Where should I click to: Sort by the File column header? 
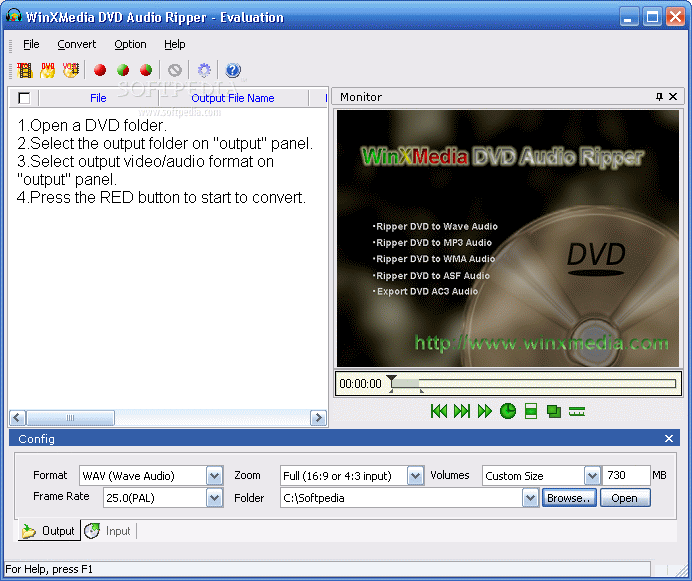point(98,98)
